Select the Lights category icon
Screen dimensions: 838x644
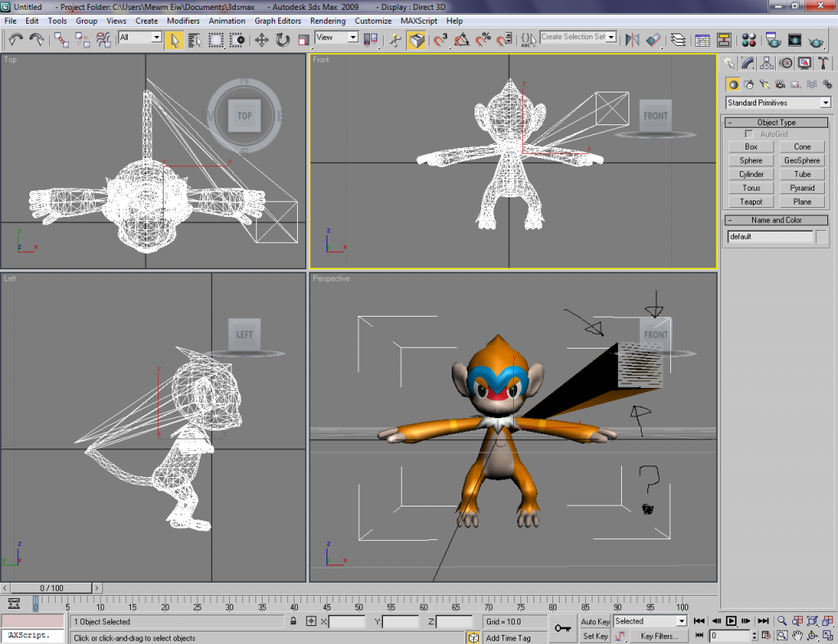click(764, 84)
